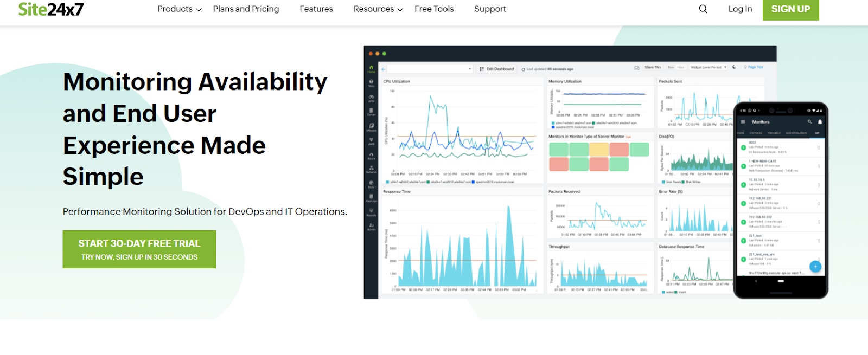Open Azure icon in dashboard sidebar
The height and width of the screenshot is (355, 868).
click(x=371, y=156)
